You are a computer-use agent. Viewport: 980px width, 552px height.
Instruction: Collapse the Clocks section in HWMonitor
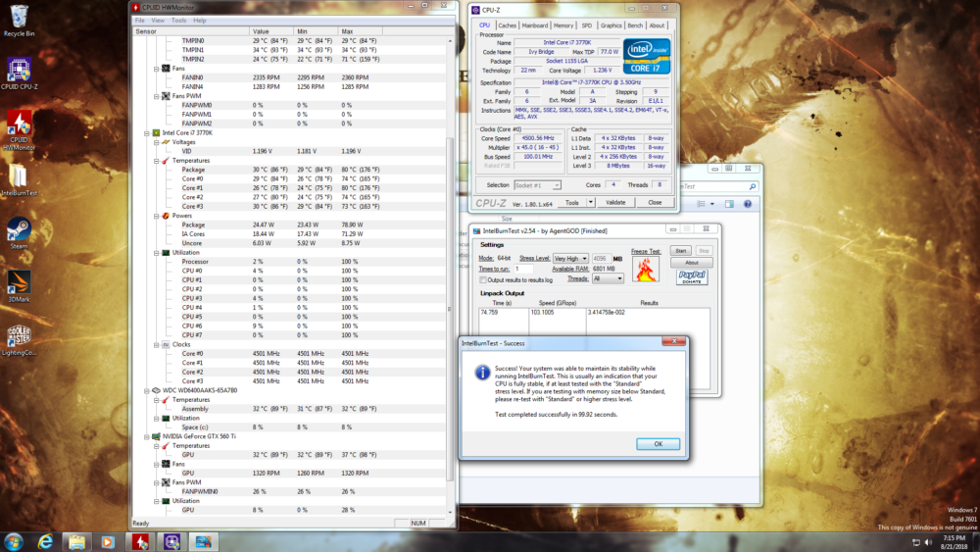[156, 344]
